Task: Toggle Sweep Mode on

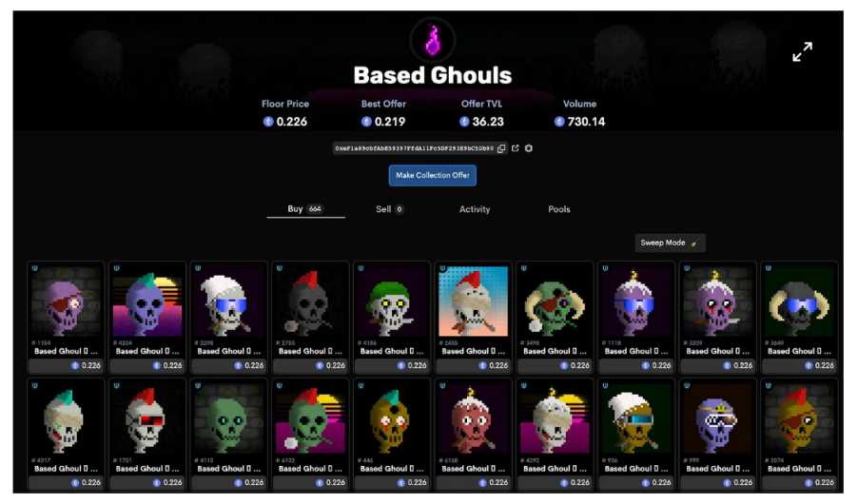Action: pyautogui.click(x=670, y=242)
